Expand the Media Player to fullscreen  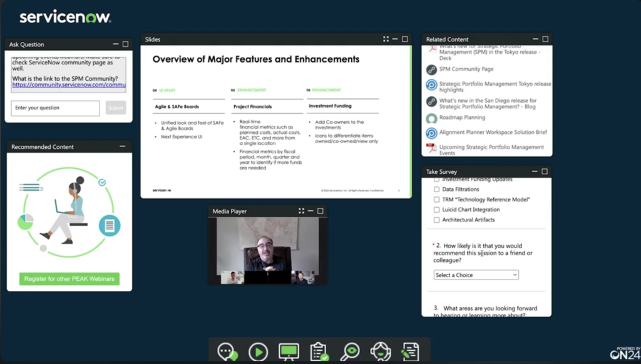(301, 211)
